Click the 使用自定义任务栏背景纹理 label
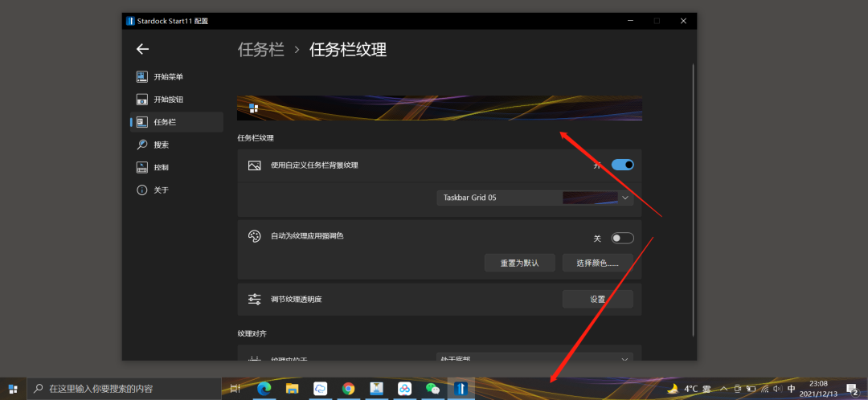The height and width of the screenshot is (400, 868). (x=314, y=165)
